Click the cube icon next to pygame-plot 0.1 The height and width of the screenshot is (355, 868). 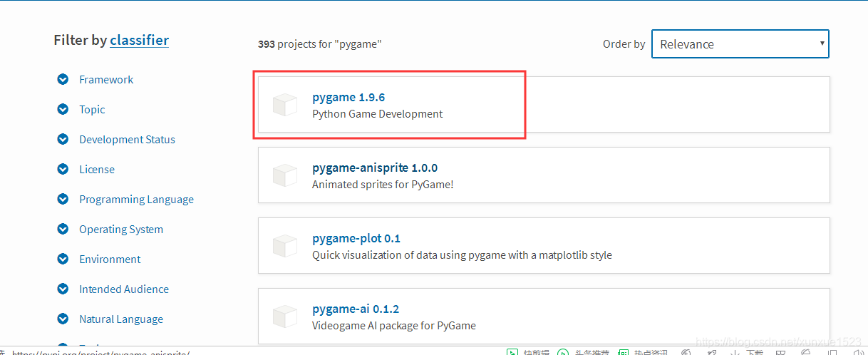(x=285, y=246)
